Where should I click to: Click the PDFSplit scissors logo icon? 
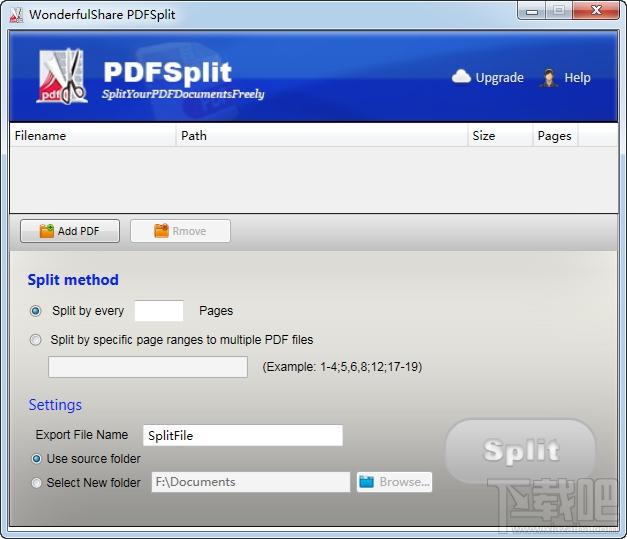[x=62, y=76]
